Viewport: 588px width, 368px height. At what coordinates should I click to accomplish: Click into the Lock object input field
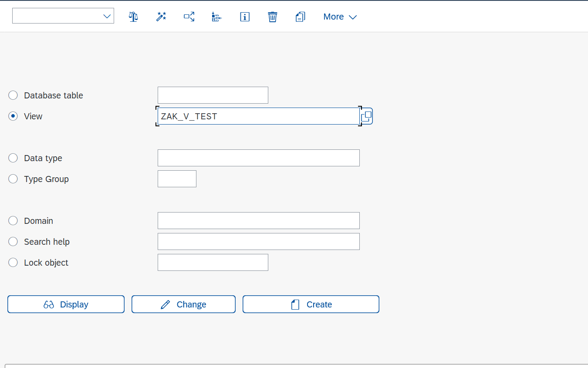[213, 263]
